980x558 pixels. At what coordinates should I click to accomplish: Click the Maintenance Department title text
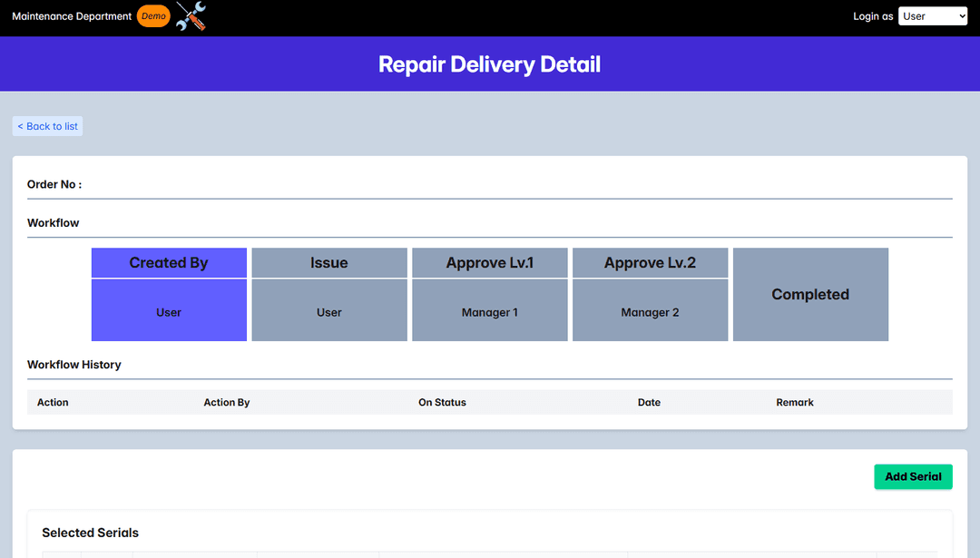[x=72, y=16]
